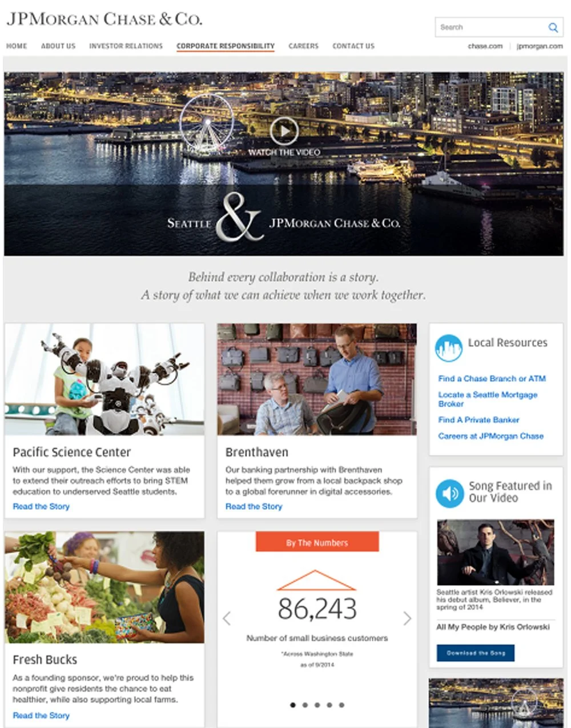Image resolution: width=571 pixels, height=728 pixels.
Task: Select the third carousel dot
Action: pyautogui.click(x=317, y=705)
